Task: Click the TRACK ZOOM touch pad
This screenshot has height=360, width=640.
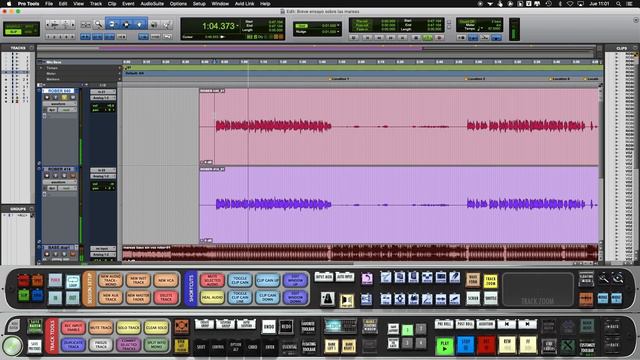Action: tap(538, 289)
